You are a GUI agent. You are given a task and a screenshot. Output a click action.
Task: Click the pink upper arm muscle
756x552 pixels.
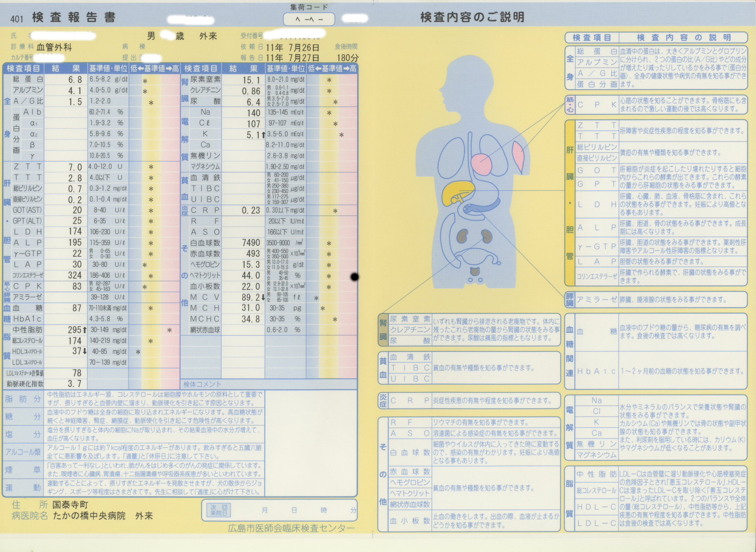pyautogui.click(x=519, y=156)
